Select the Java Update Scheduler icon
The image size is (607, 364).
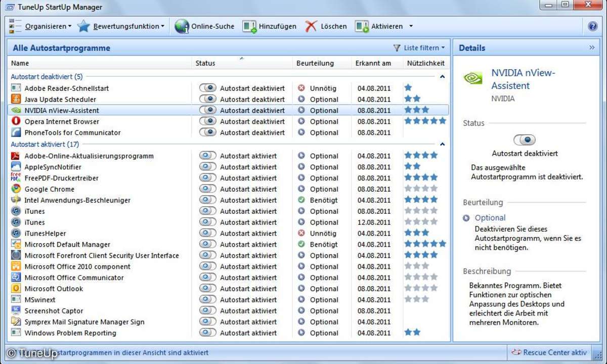point(16,99)
